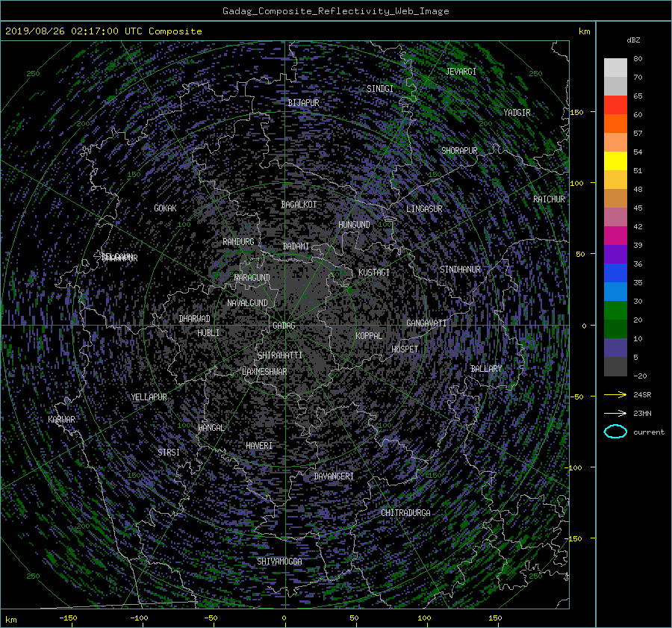
Task: Click the SINDGI place label
Action: click(x=380, y=89)
